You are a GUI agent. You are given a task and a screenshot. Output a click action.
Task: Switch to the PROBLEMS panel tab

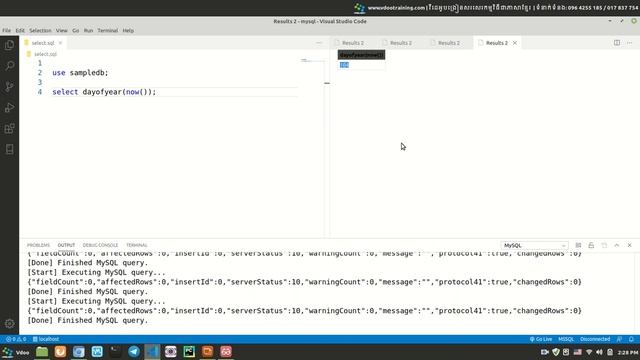[x=38, y=245]
